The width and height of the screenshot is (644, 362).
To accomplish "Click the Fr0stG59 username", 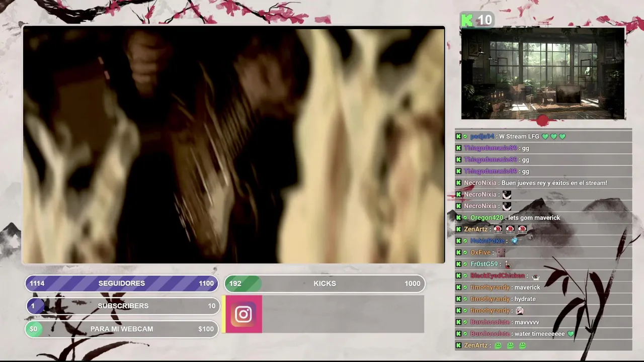I will (x=484, y=264).
